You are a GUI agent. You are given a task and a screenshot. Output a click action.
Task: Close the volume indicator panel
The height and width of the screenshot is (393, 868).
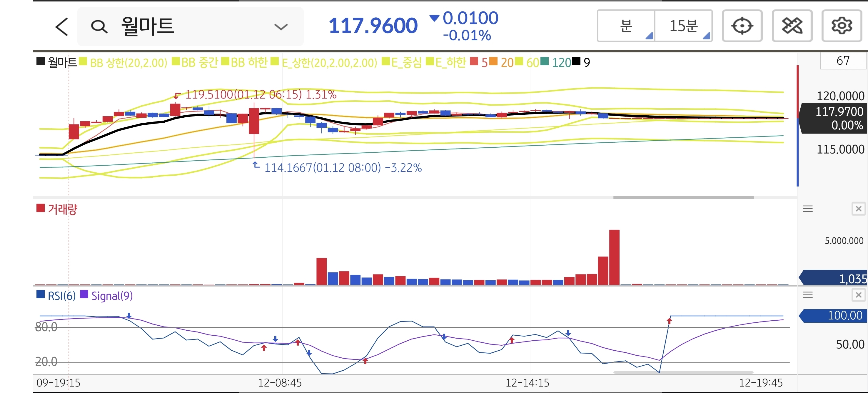click(858, 209)
